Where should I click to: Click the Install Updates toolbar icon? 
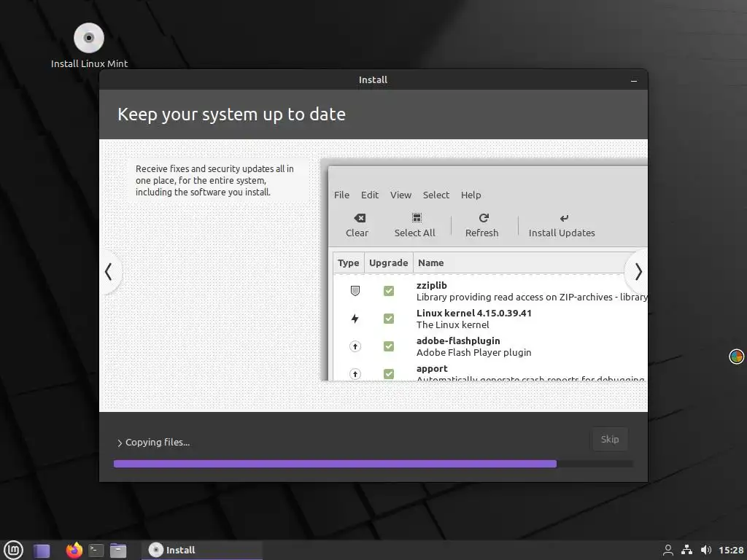(x=564, y=218)
